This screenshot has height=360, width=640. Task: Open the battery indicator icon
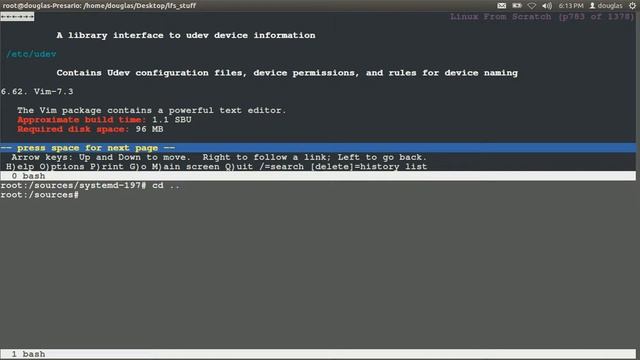point(517,6)
